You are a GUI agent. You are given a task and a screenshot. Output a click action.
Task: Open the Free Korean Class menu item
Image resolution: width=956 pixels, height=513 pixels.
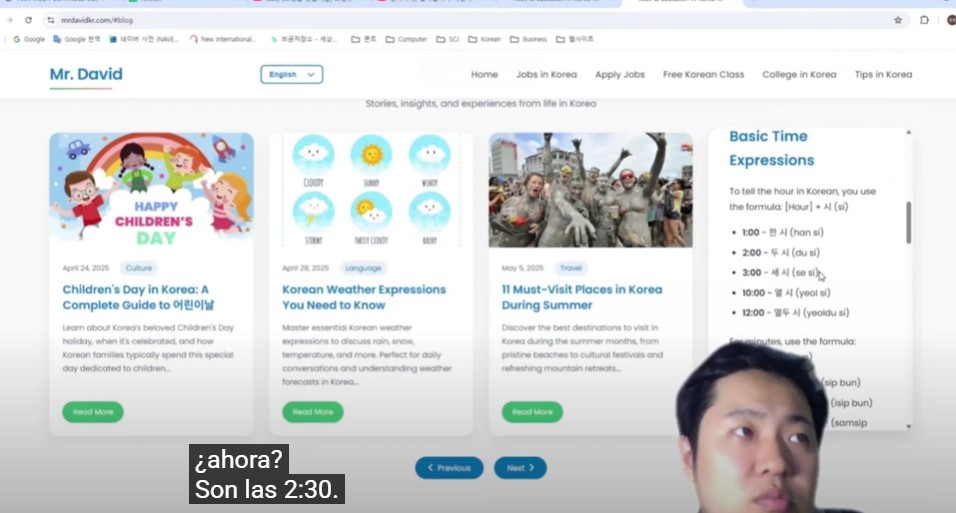click(704, 74)
